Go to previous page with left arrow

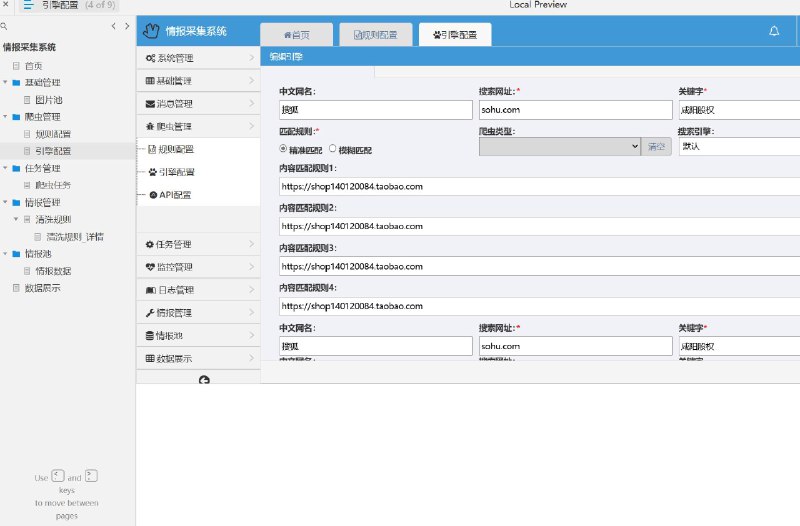[113, 26]
